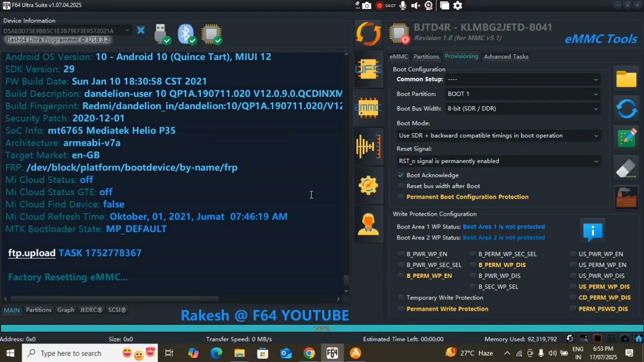Image resolution: width=644 pixels, height=362 pixels.
Task: Toggle the recorder webcam icon
Action: click(429, 6)
